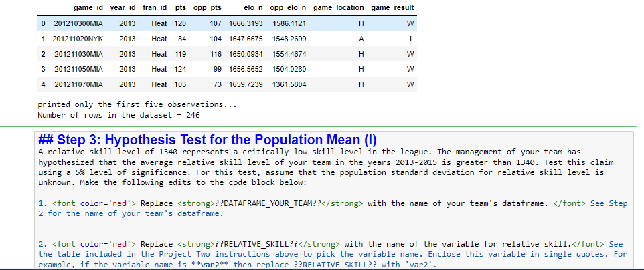Click instruction text 'See Step 2 for the name'
This screenshot has height=270, width=644.
333,208
